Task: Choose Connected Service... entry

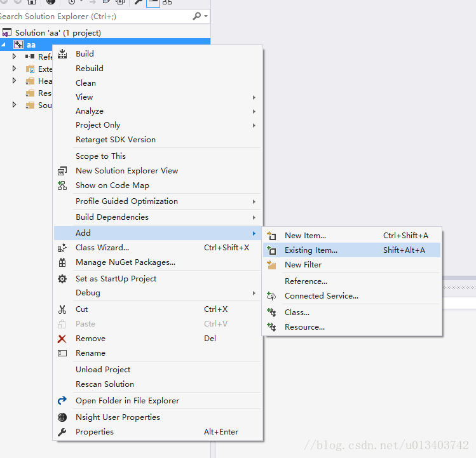Action: click(x=351, y=296)
